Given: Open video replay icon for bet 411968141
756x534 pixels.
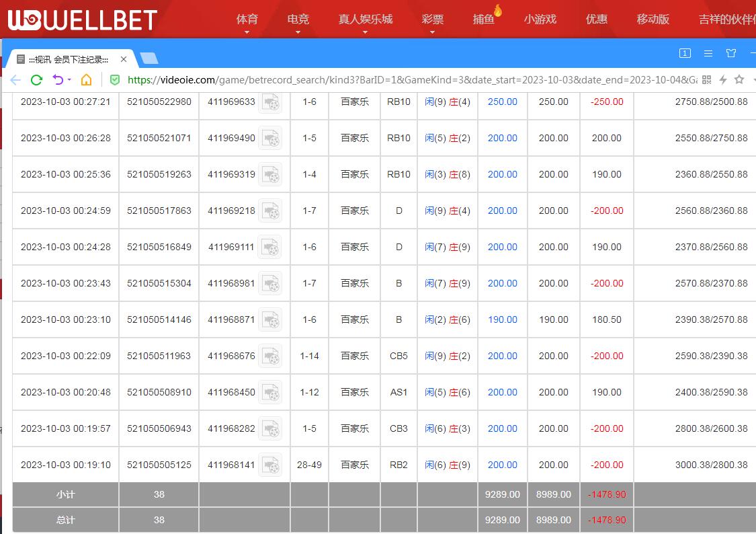Looking at the screenshot, I should pos(271,465).
